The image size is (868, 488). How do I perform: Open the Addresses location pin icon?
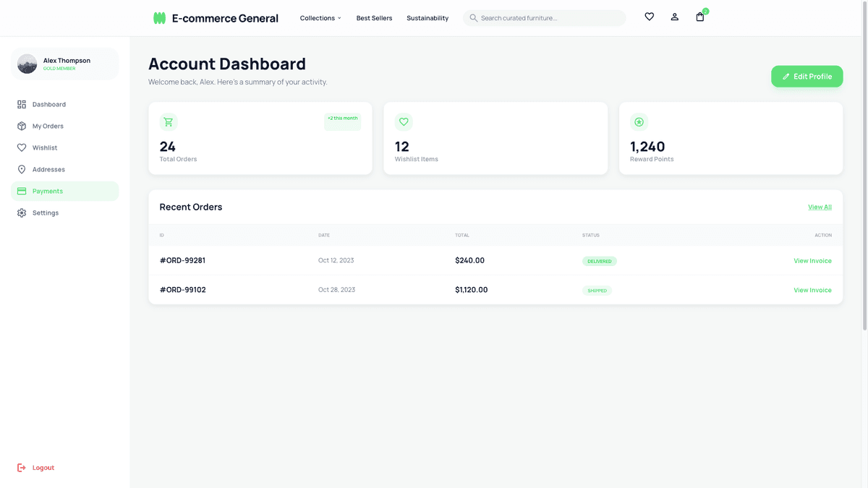point(22,169)
